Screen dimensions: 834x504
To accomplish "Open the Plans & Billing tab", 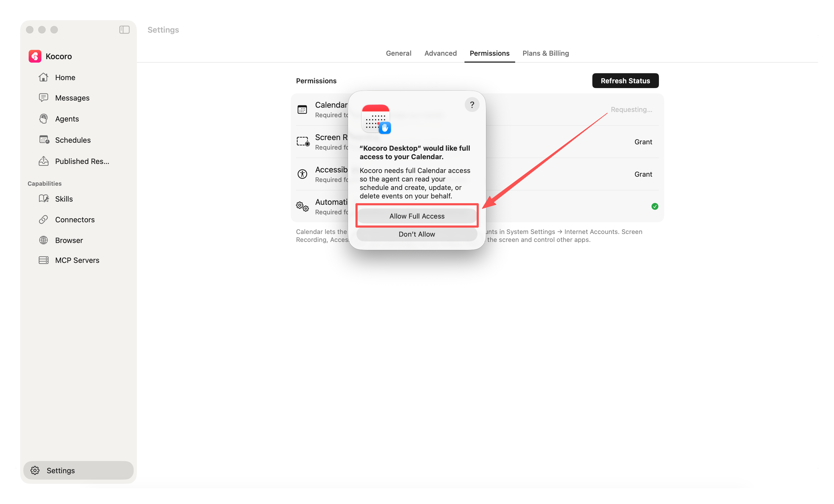I will [546, 53].
